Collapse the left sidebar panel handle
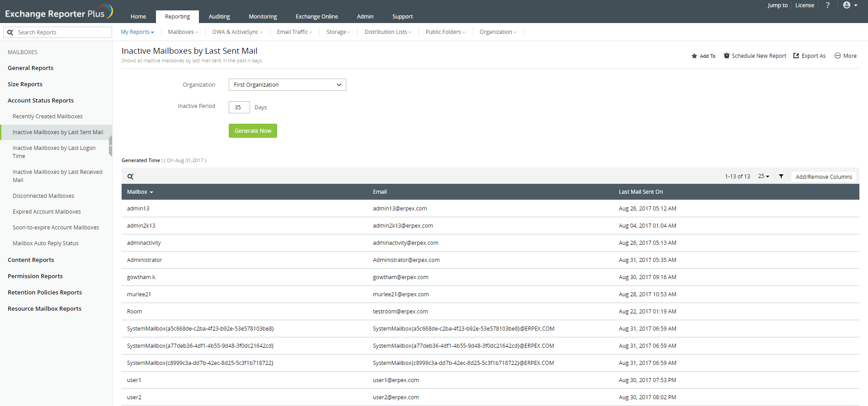The width and height of the screenshot is (868, 406). [x=110, y=146]
